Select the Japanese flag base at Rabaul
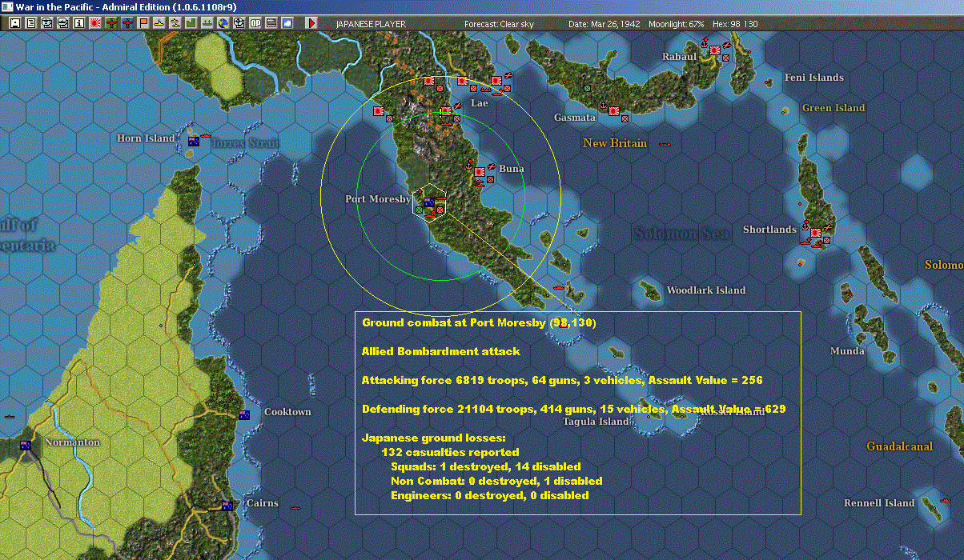Screen dimensions: 964x560 [x=715, y=50]
